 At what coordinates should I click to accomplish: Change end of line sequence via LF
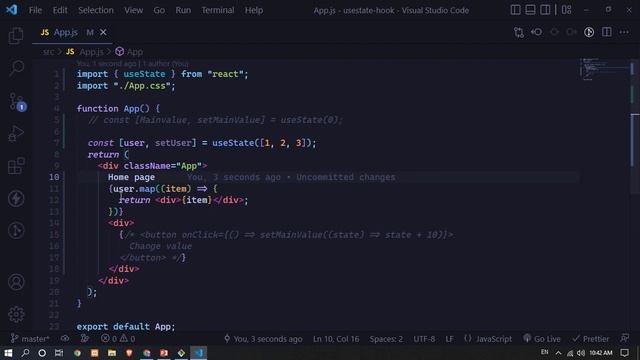click(449, 339)
